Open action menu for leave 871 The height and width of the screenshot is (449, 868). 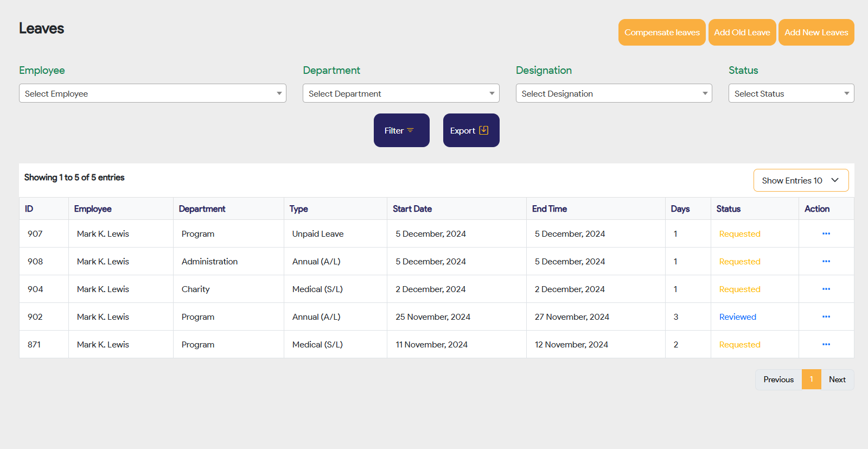point(826,344)
